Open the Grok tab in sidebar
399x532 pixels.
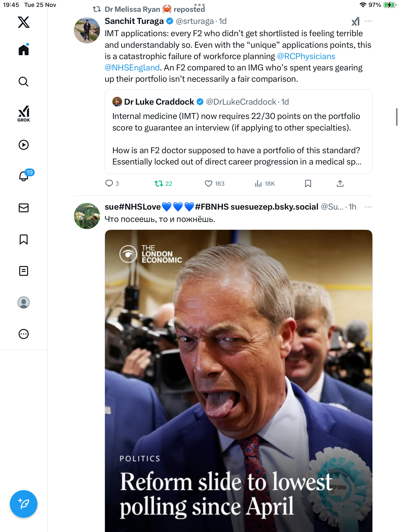pos(24,114)
